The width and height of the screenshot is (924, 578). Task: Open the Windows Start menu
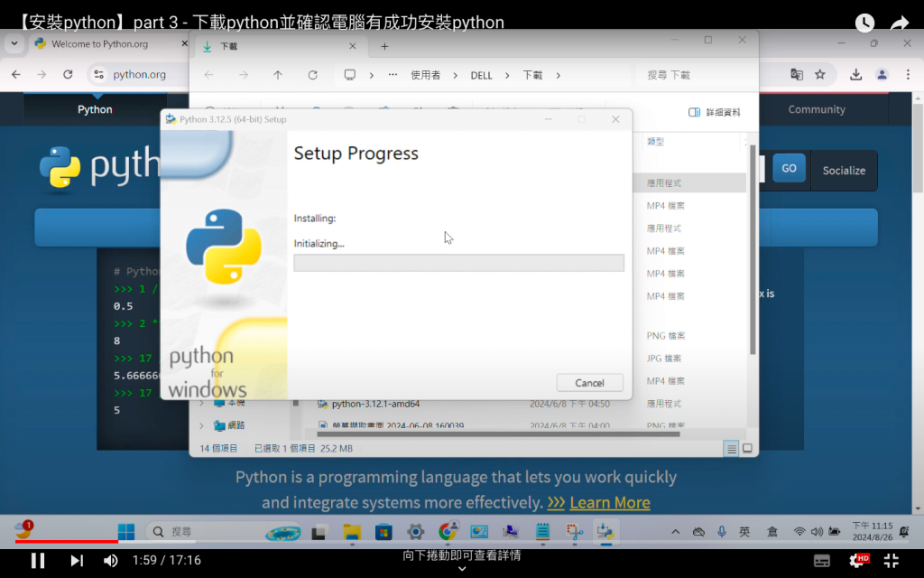126,531
